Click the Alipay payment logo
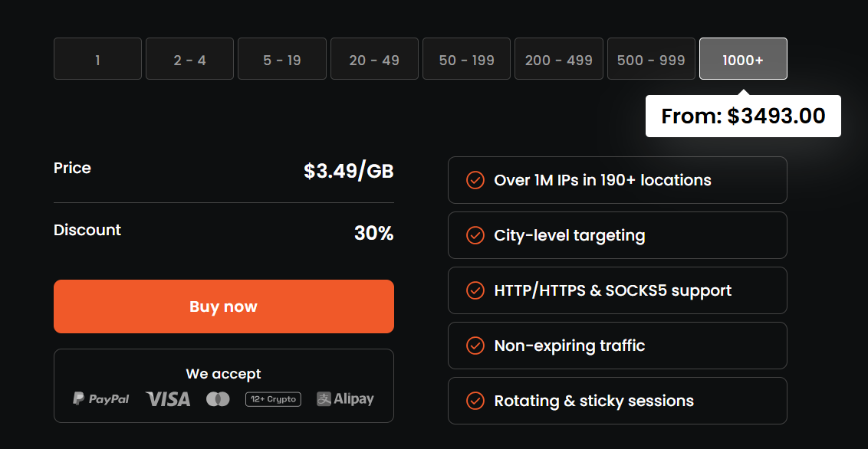 [345, 398]
